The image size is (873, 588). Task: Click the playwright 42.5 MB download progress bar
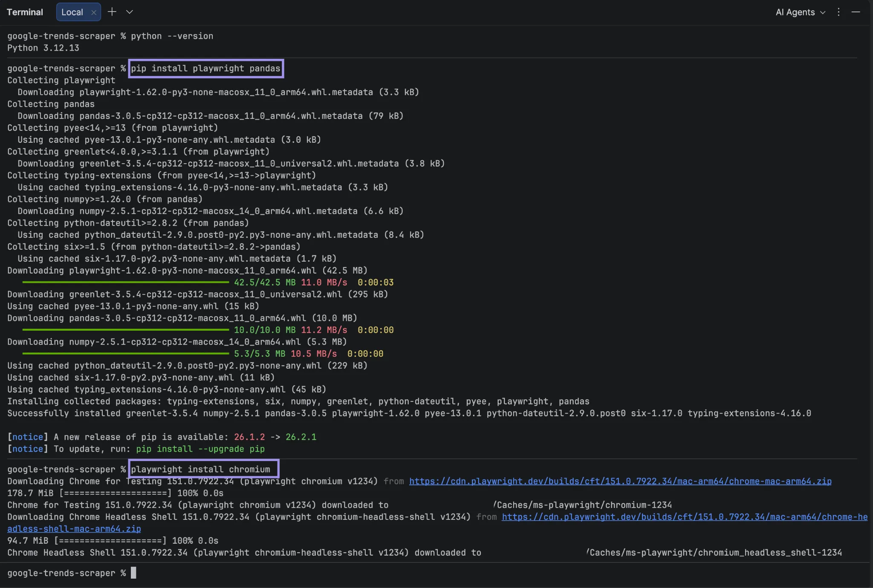pyautogui.click(x=126, y=282)
